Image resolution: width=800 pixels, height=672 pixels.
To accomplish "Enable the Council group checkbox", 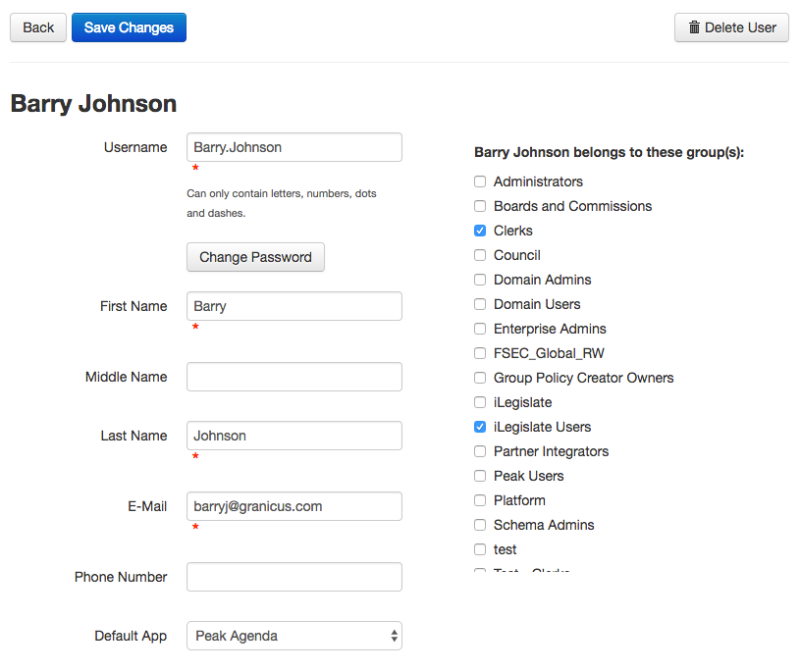I will click(x=480, y=255).
